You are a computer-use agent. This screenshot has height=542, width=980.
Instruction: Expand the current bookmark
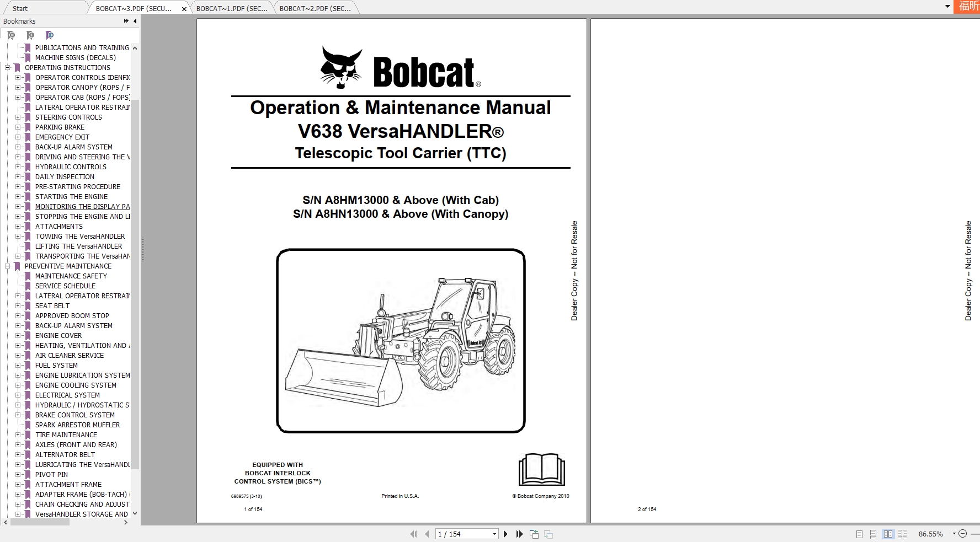pos(50,35)
